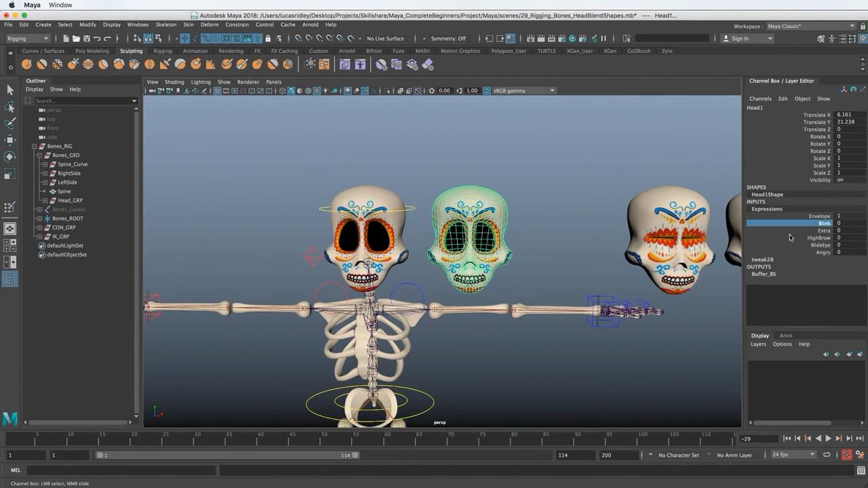Save scene using the floppy disk icon
868x488 pixels.
point(86,39)
